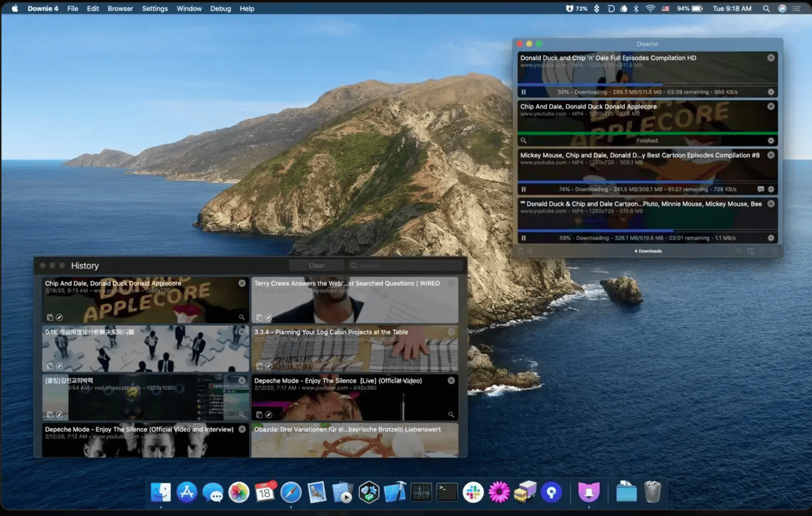Open Terminal from the Dock
This screenshot has height=516, width=812.
(x=447, y=492)
